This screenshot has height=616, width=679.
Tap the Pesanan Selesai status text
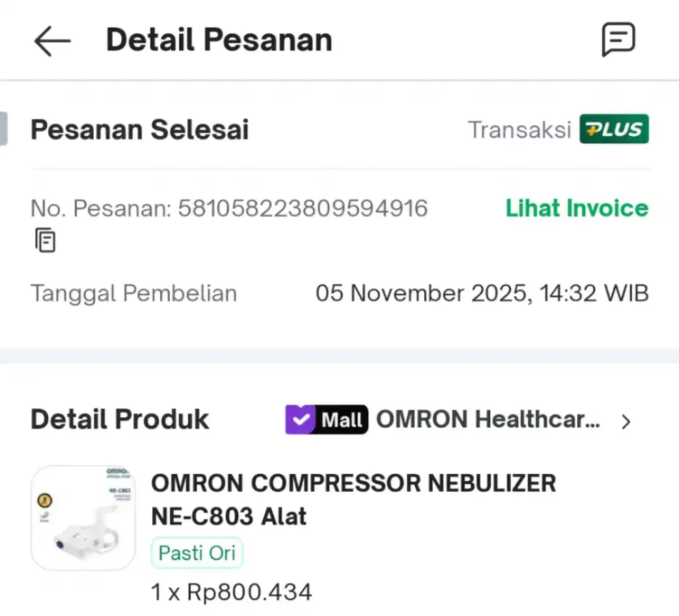click(139, 129)
